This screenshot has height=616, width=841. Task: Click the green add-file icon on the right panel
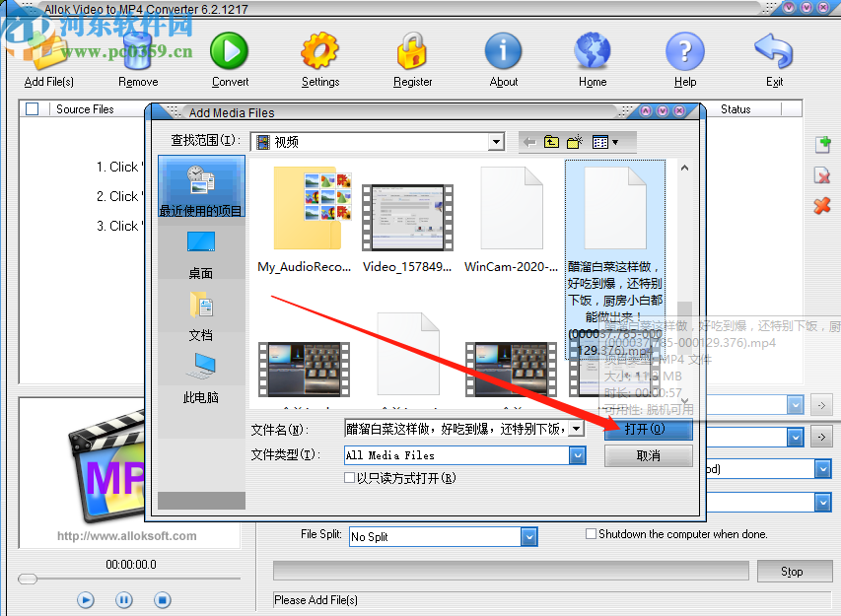[x=822, y=144]
